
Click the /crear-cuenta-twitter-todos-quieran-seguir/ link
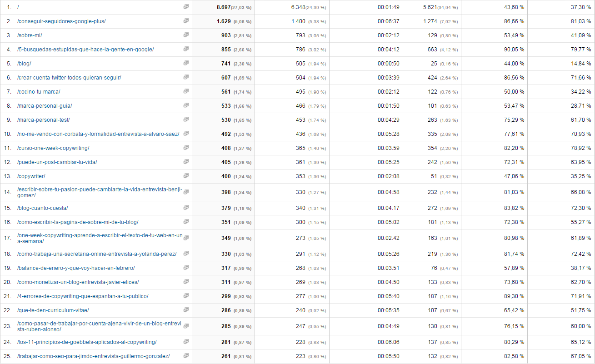click(x=69, y=78)
